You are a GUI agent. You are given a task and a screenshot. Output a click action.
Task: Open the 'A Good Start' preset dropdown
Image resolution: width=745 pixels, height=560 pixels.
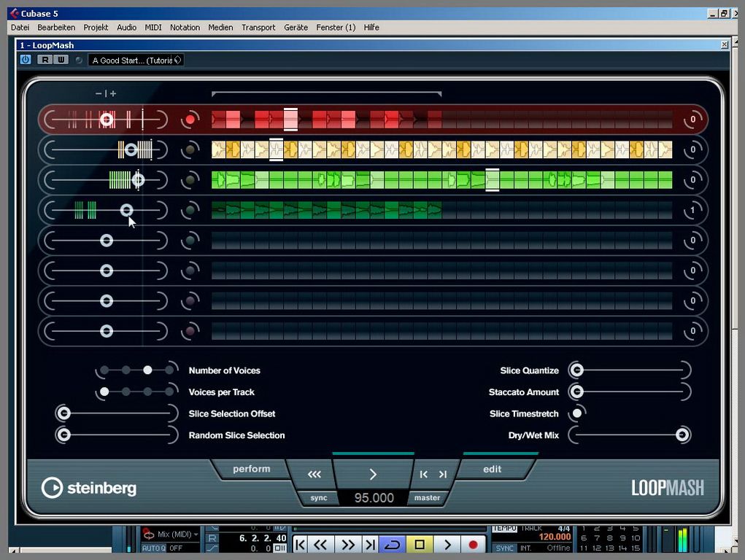point(136,61)
